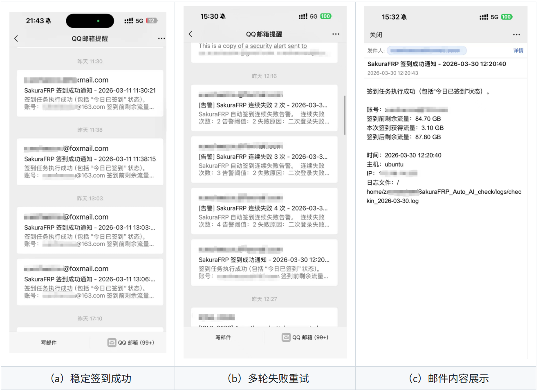Open the 连续失败 3 次 alert email

click(x=264, y=159)
